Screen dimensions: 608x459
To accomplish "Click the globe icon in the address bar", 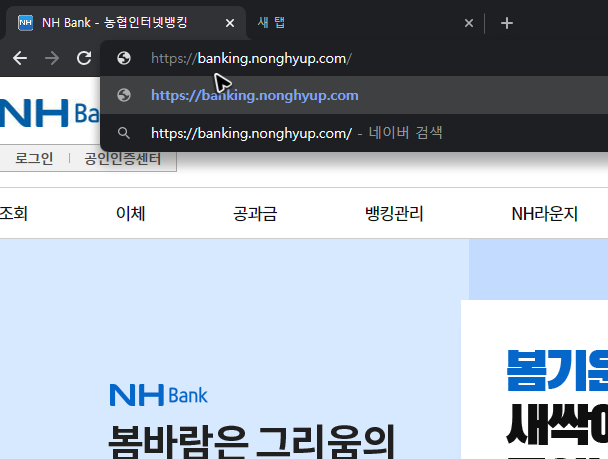I will pos(124,58).
